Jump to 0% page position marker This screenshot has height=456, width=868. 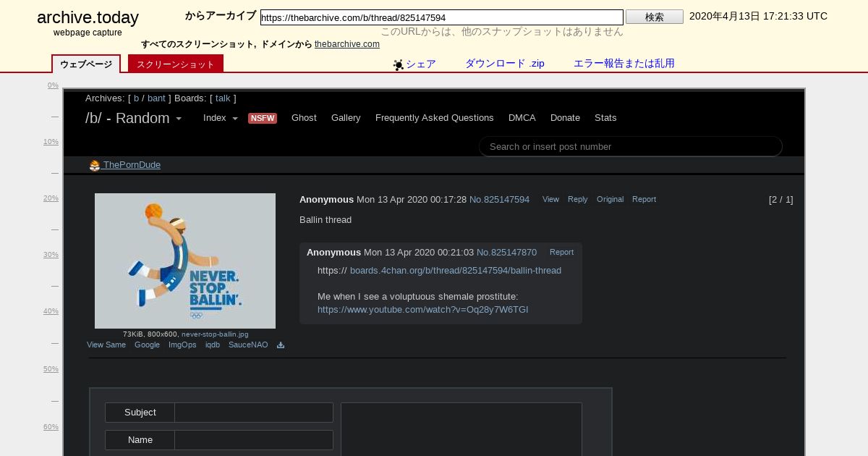coord(53,85)
